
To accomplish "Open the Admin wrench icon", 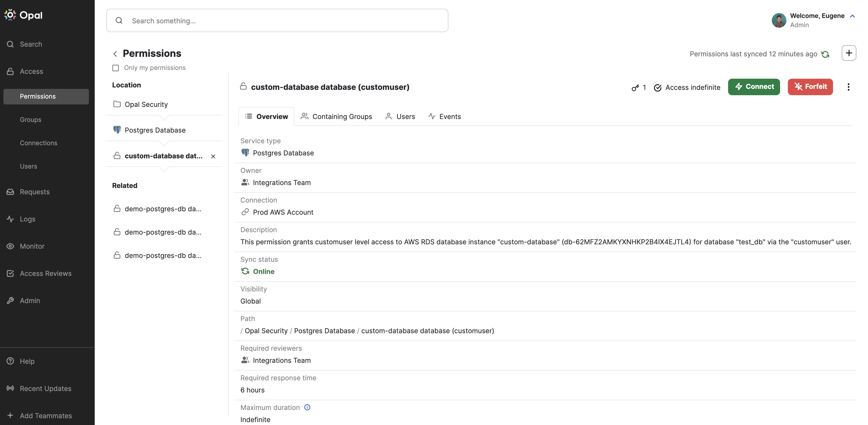I will click(10, 301).
